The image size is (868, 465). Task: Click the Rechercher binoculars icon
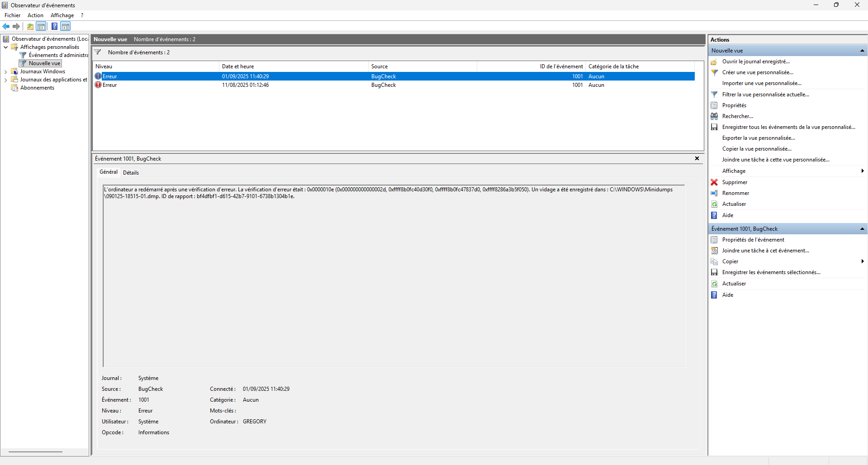[x=714, y=116]
